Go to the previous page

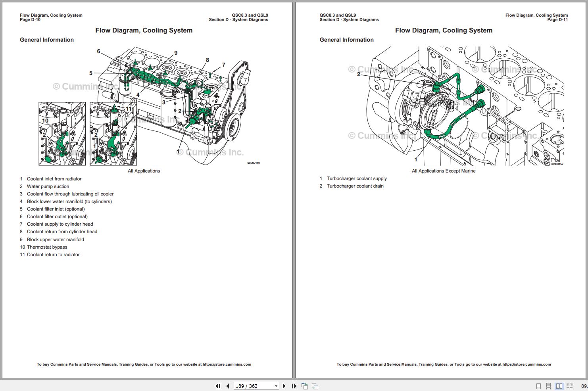(228, 386)
